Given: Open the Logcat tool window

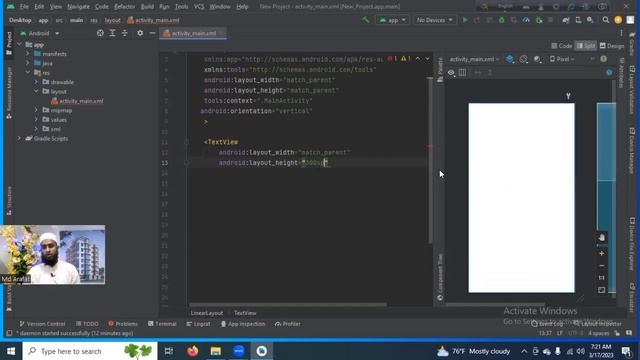Looking at the screenshot, I should click(x=198, y=324).
